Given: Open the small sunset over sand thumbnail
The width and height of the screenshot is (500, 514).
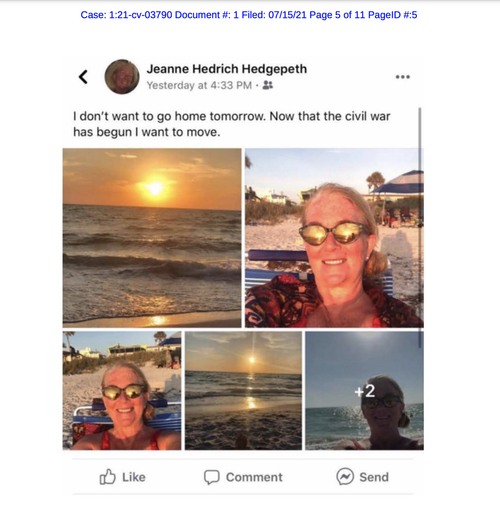Looking at the screenshot, I should (x=243, y=390).
